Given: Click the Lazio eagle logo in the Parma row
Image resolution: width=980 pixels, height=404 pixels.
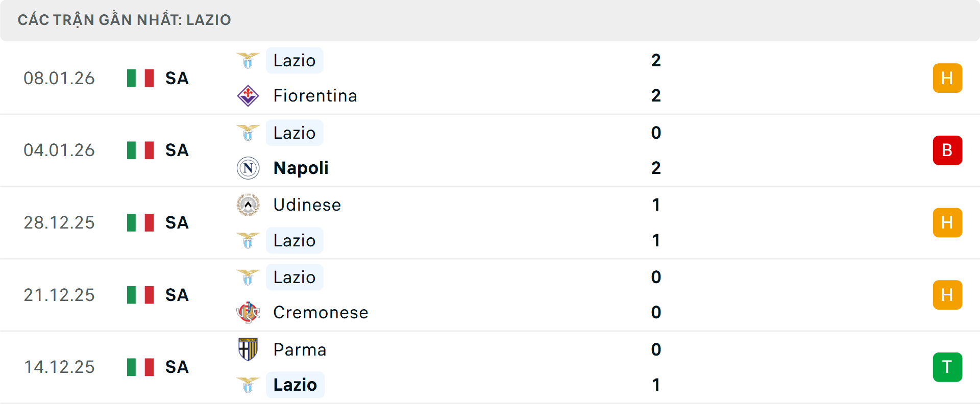Looking at the screenshot, I should click(248, 385).
